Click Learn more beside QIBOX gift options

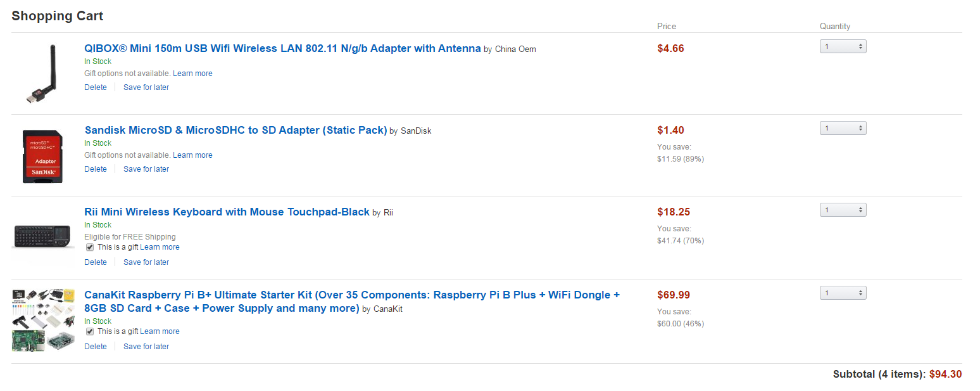point(192,74)
